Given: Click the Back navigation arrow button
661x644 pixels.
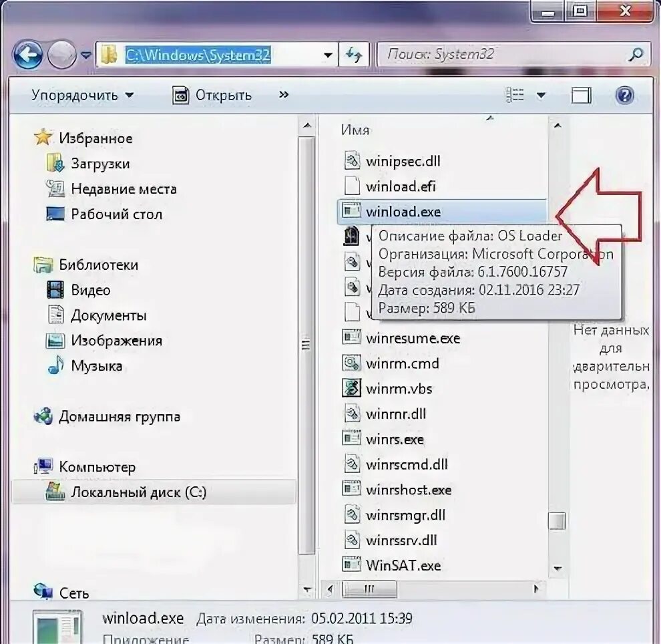Looking at the screenshot, I should point(28,54).
